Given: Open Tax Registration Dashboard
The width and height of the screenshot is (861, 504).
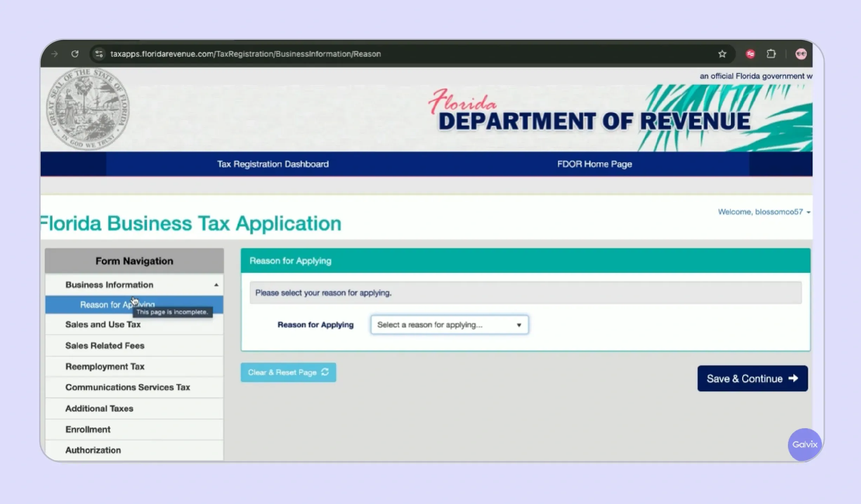Looking at the screenshot, I should (x=273, y=164).
